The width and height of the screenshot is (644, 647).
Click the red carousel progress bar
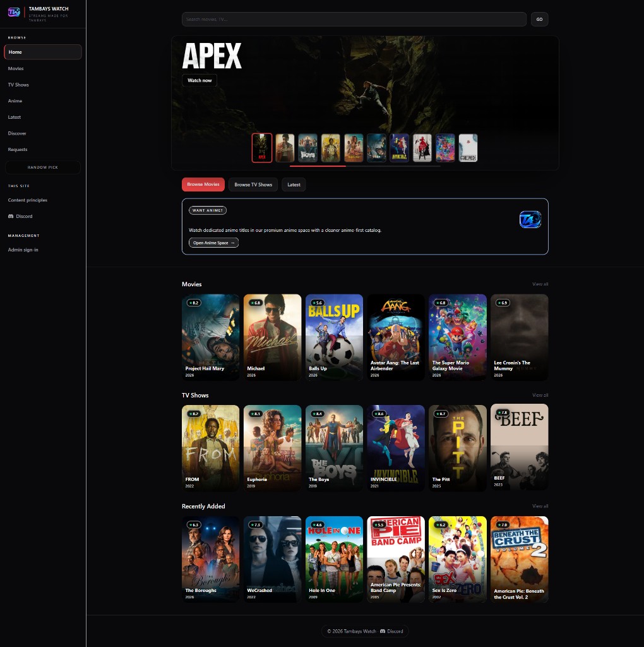coord(318,166)
